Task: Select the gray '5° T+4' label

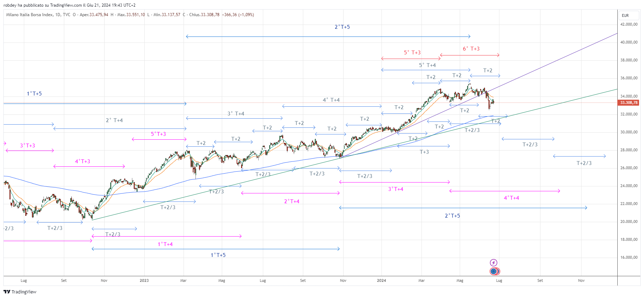Action: click(x=427, y=65)
